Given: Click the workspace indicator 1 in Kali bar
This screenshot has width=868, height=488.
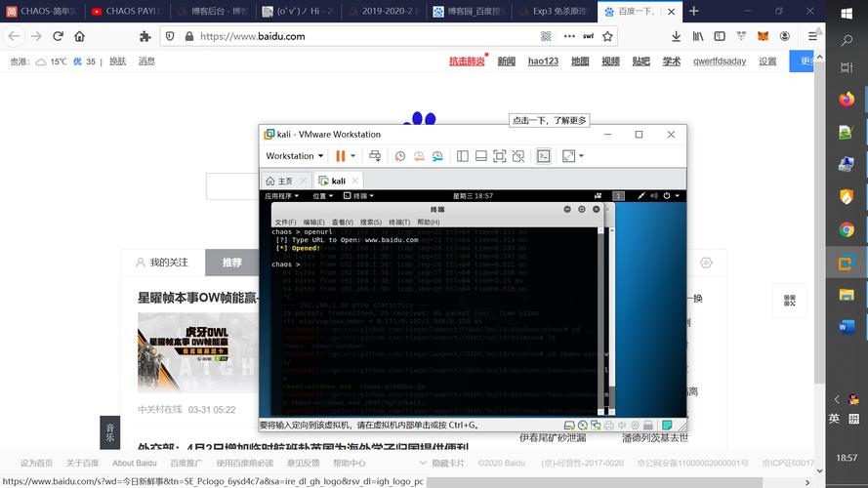Looking at the screenshot, I should pos(618,196).
